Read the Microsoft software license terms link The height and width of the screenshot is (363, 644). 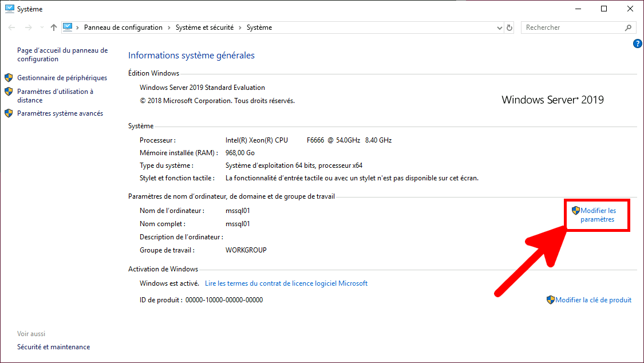click(286, 283)
